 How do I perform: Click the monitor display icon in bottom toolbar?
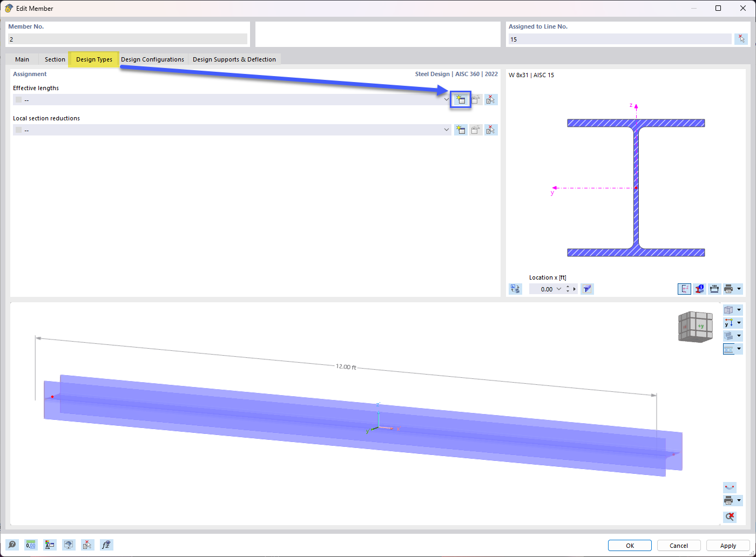point(69,545)
